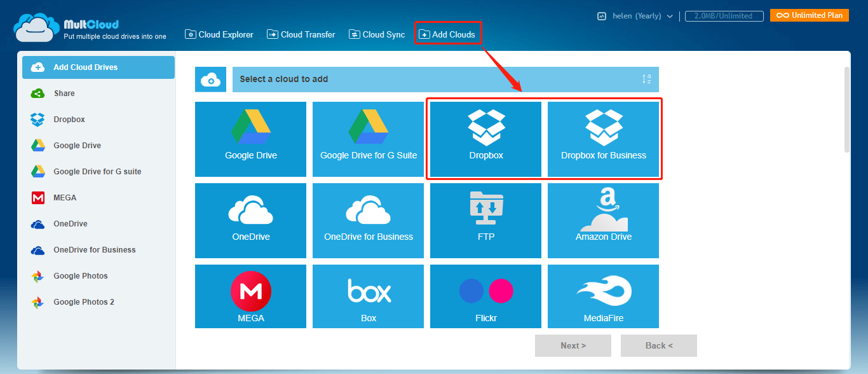
Task: Select the OneDrive tile
Action: 250,221
